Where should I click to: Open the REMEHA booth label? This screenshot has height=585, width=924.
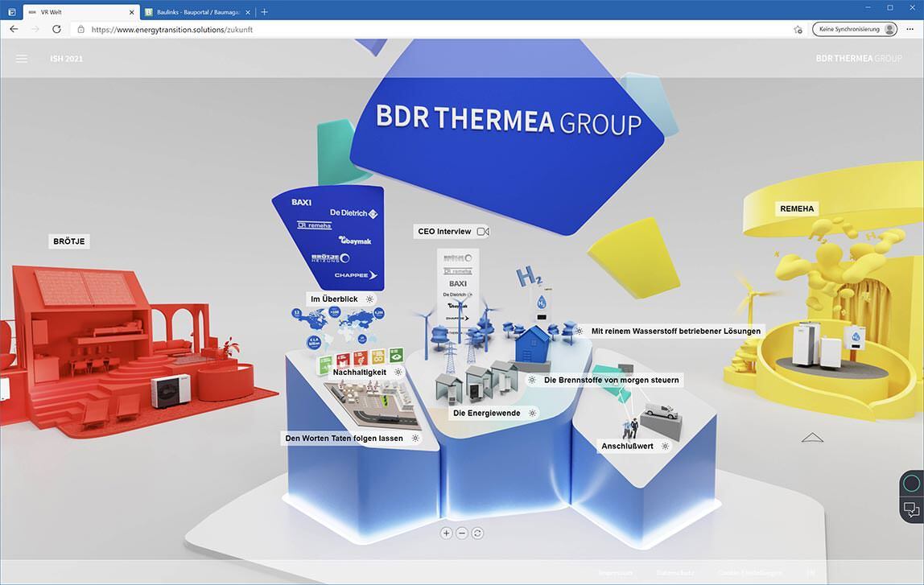pyautogui.click(x=797, y=208)
